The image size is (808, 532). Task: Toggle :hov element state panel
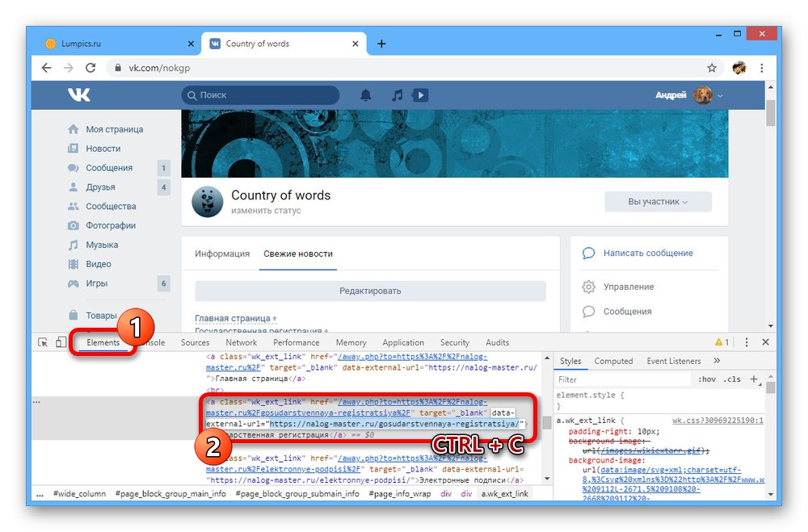coord(706,379)
